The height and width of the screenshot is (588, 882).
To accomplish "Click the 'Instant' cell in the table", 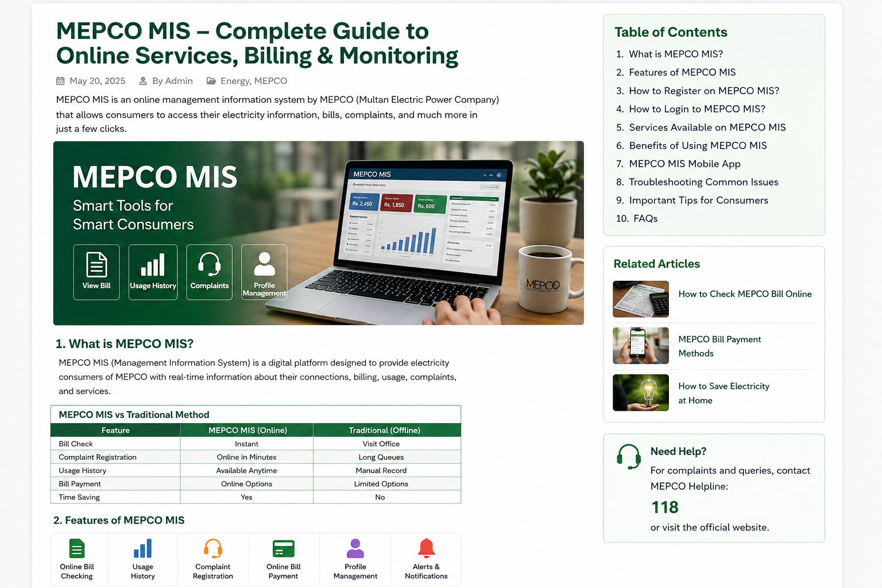I will click(247, 444).
